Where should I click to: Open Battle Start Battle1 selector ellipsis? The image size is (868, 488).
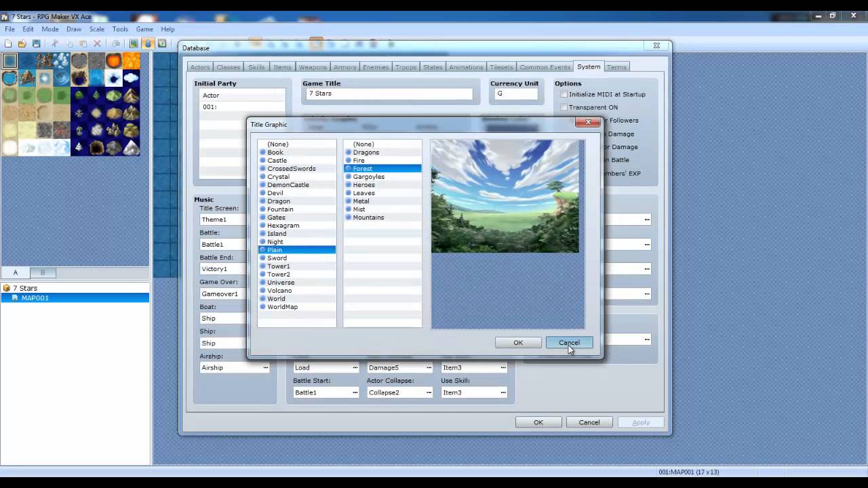[x=355, y=392]
